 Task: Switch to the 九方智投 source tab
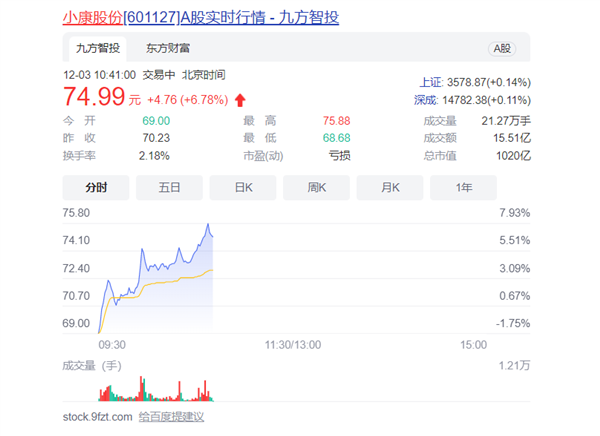pyautogui.click(x=98, y=48)
